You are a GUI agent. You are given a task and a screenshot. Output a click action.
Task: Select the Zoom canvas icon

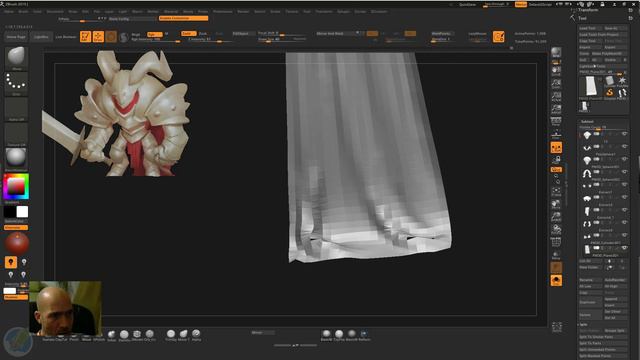coord(556,83)
